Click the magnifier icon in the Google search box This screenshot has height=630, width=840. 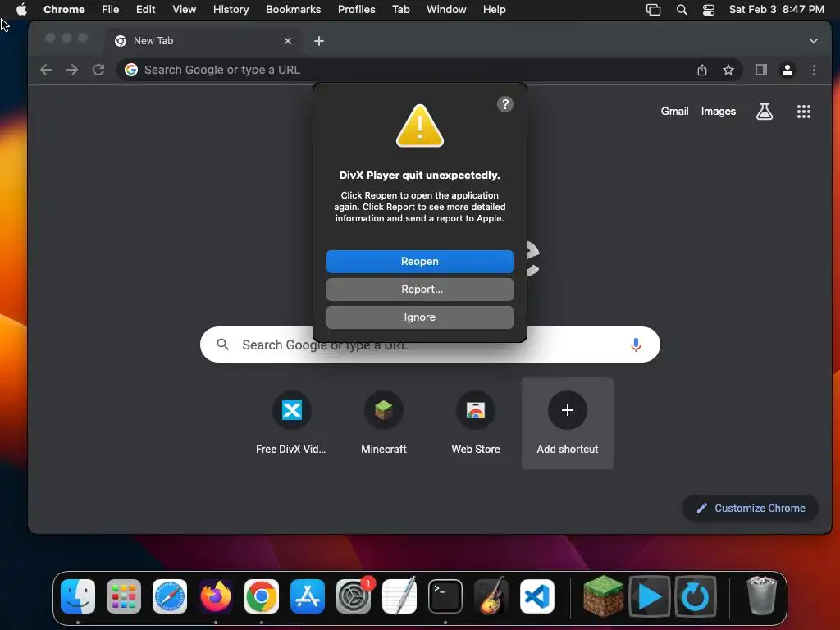click(223, 345)
